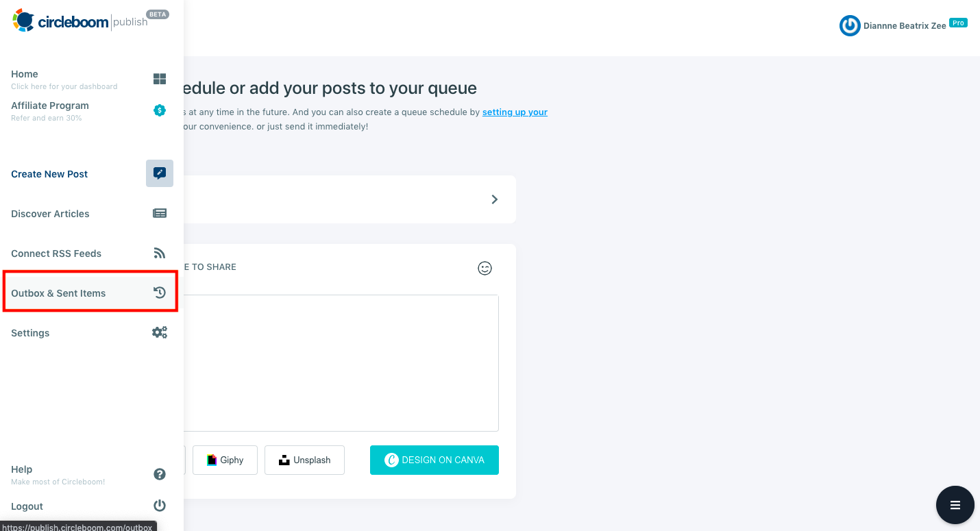Open the Affiliate Program dollar icon

(x=159, y=110)
